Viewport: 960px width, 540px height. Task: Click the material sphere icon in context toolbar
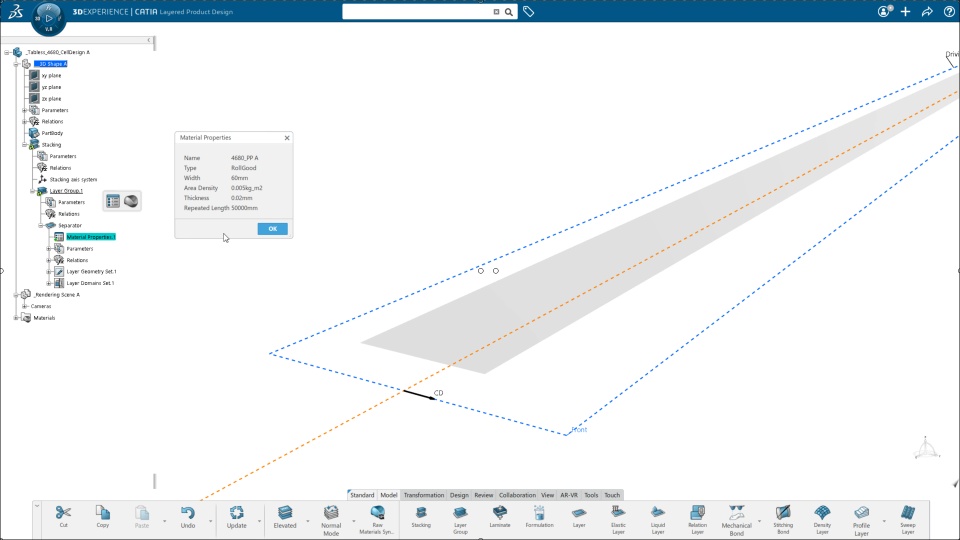[131, 201]
